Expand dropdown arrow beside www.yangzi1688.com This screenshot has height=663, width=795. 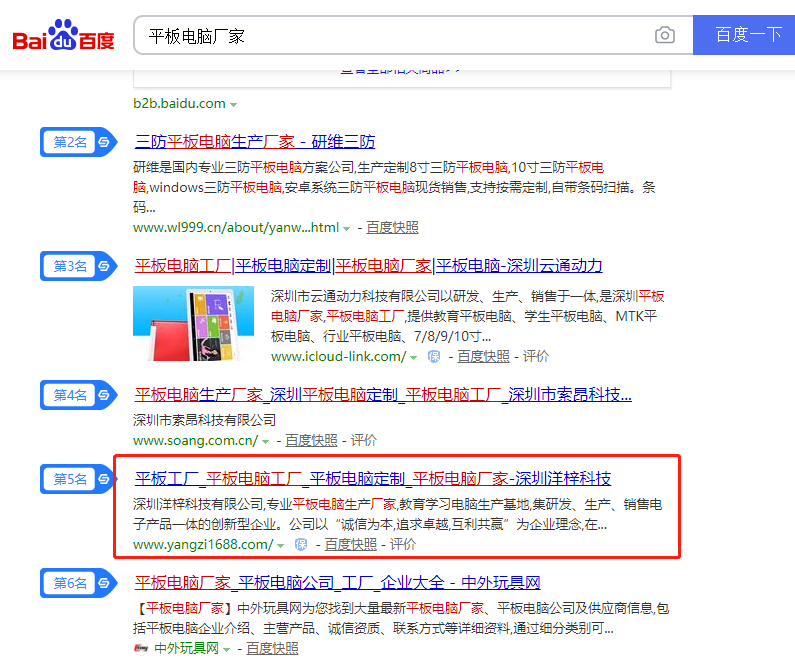point(280,545)
